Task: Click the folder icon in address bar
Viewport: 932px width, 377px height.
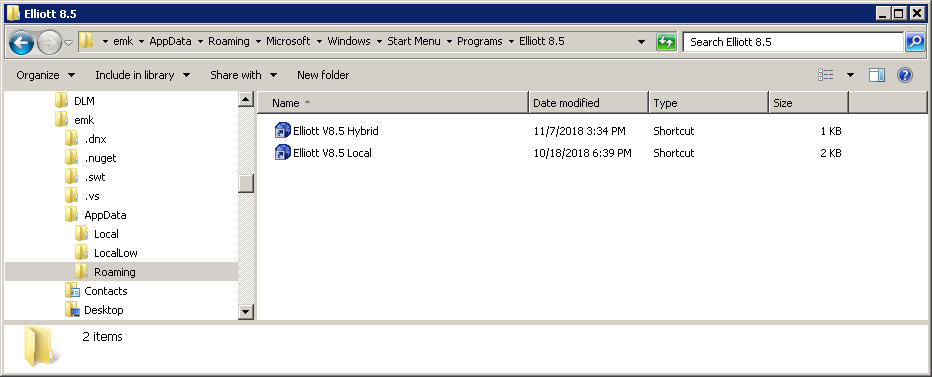Action: click(87, 41)
